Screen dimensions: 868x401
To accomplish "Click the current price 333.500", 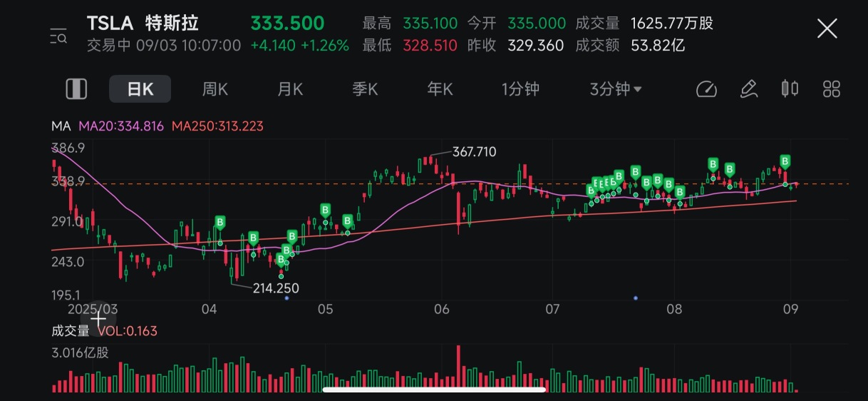I will tap(287, 23).
